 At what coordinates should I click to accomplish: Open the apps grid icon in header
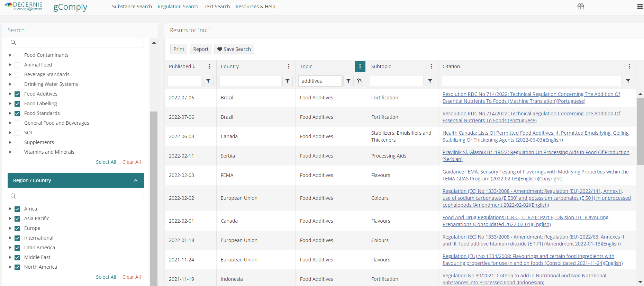coord(640,7)
